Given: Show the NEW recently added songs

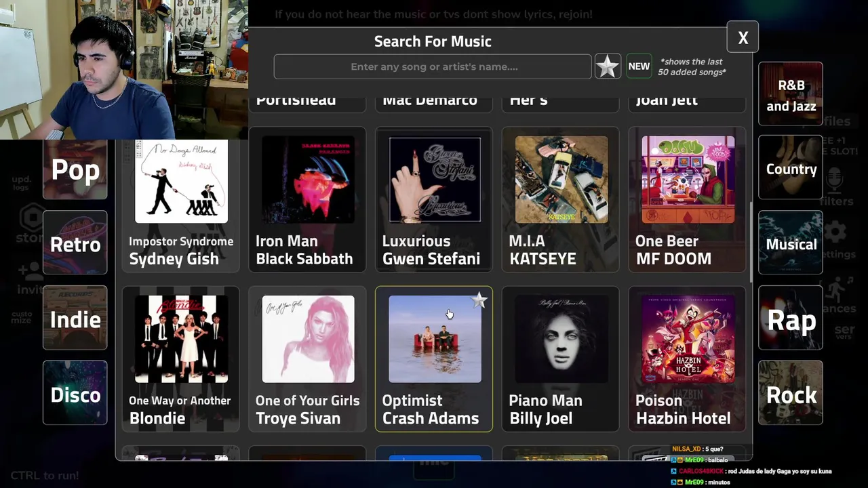Looking at the screenshot, I should (x=639, y=66).
